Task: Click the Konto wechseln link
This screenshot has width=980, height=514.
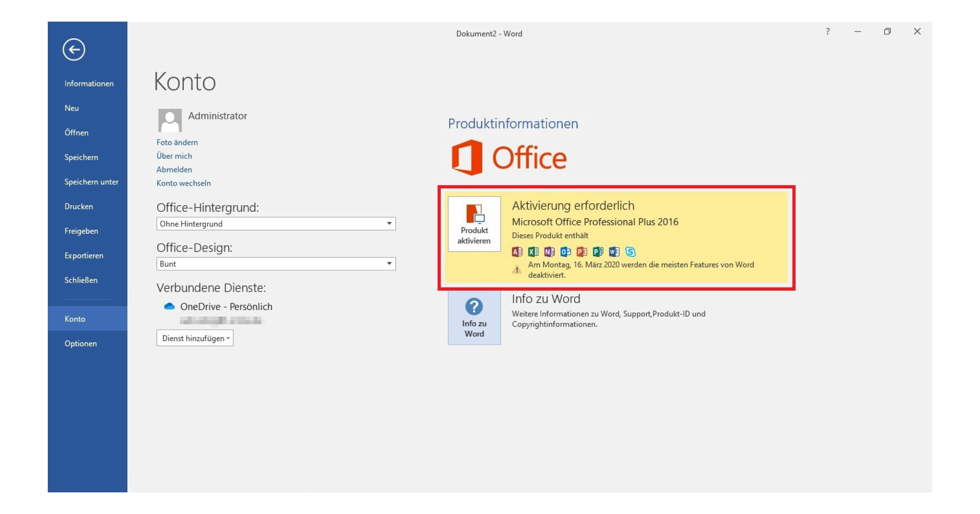Action: 184,183
